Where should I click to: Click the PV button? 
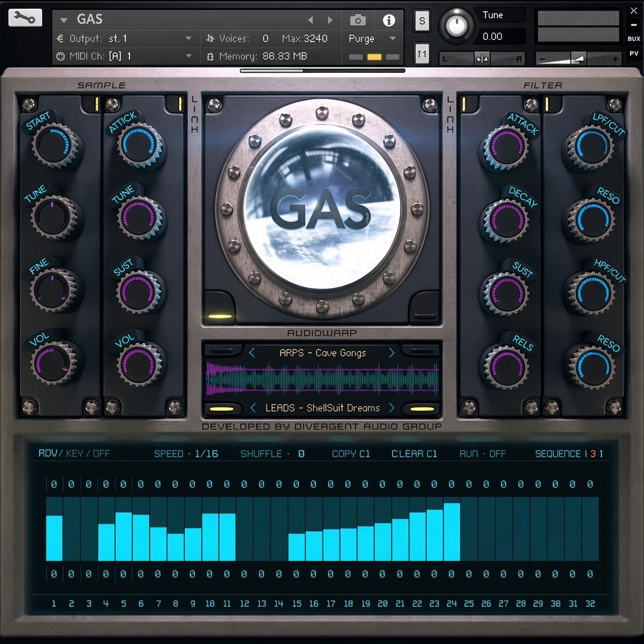click(x=634, y=54)
